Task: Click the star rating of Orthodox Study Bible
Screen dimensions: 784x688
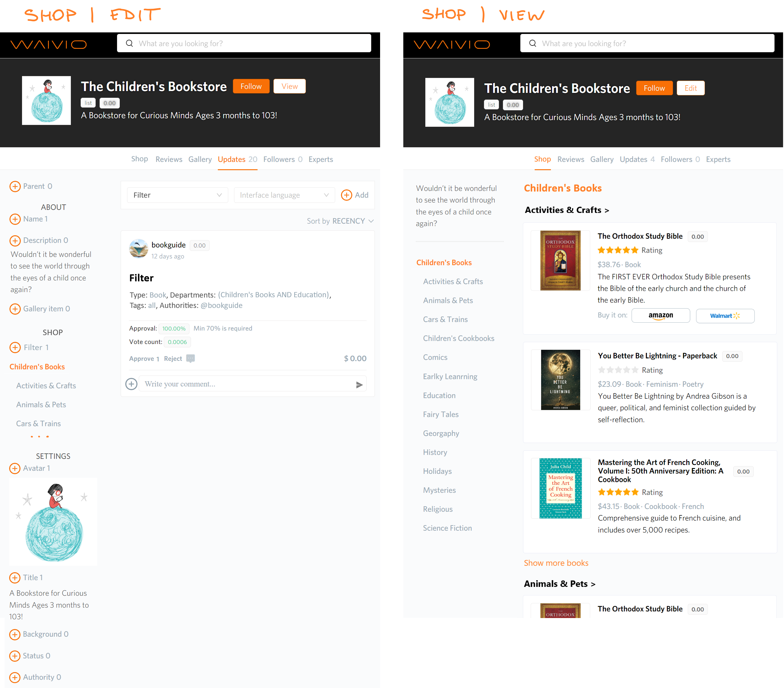Action: (617, 251)
